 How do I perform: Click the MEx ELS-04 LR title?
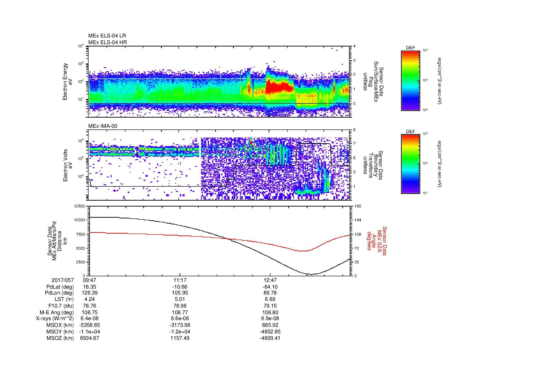click(107, 36)
